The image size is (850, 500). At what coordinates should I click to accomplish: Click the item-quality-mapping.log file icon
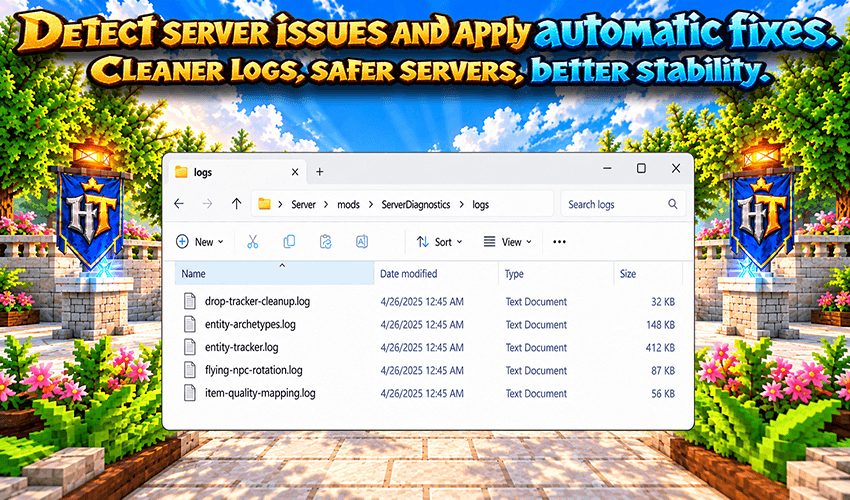click(x=190, y=393)
